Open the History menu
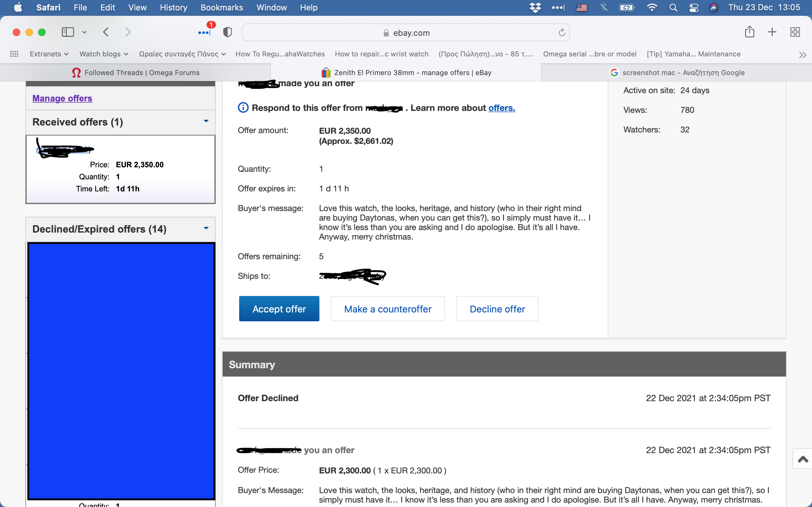 (173, 7)
